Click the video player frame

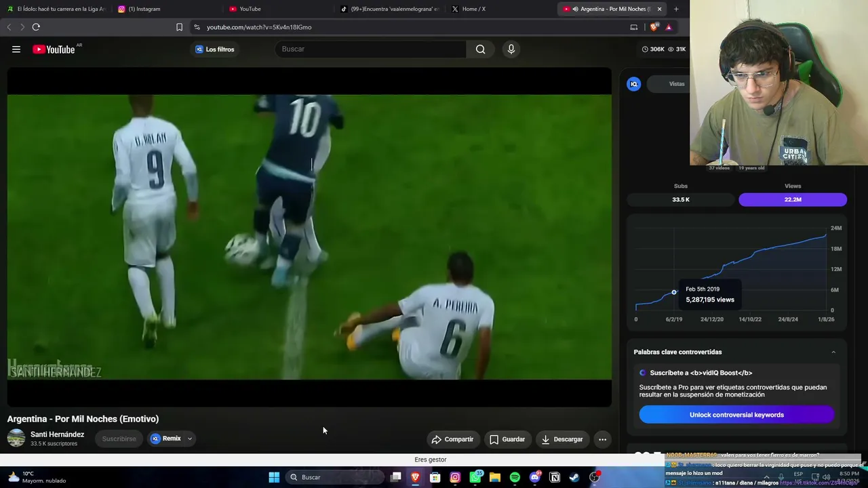coord(309,237)
